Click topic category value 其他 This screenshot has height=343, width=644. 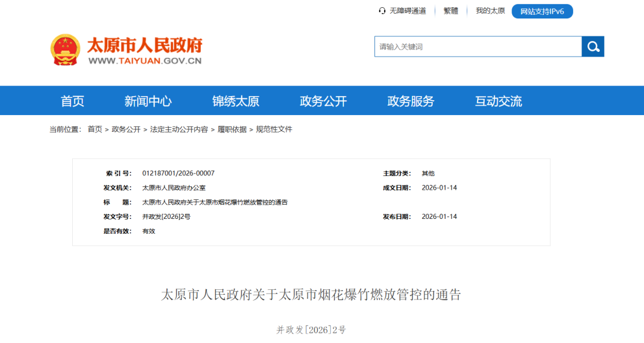tap(428, 174)
